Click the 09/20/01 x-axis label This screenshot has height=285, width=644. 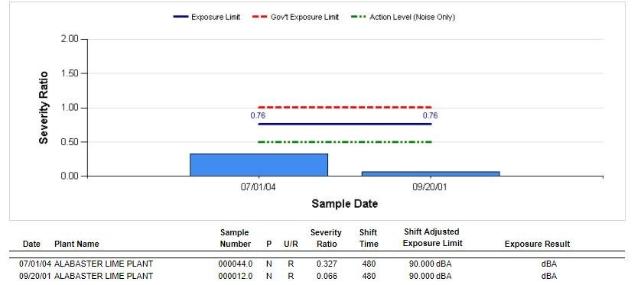click(x=430, y=187)
